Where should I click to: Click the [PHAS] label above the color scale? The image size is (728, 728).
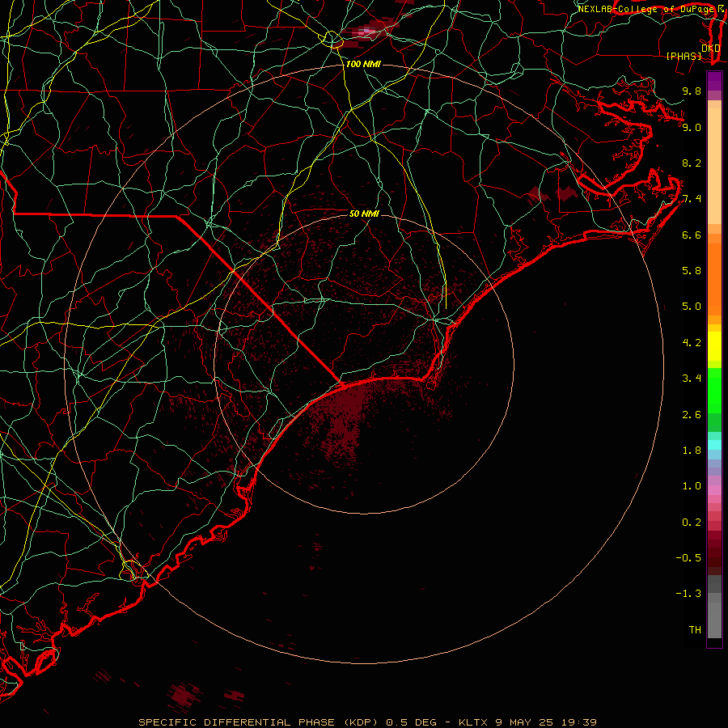pos(684,56)
